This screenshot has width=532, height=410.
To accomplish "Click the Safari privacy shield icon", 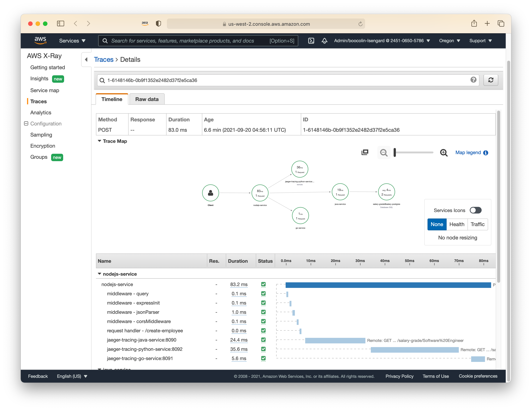I will pos(158,24).
